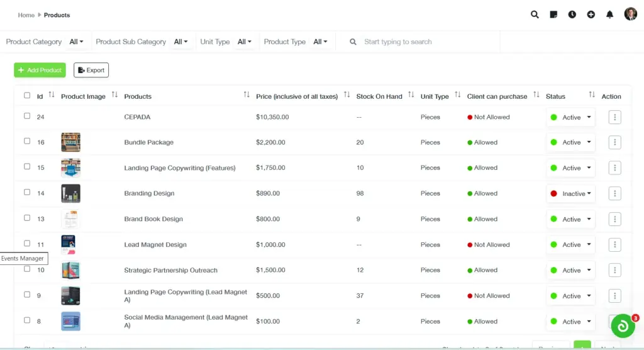Select checkbox for Brand Book Design row
Image resolution: width=644 pixels, height=350 pixels.
[26, 218]
